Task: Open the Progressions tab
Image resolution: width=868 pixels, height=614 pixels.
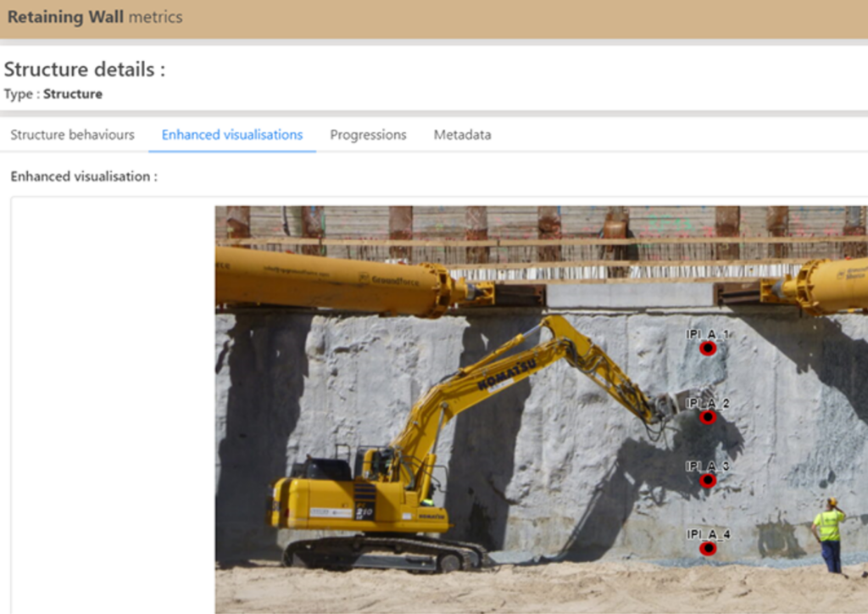Action: point(368,135)
